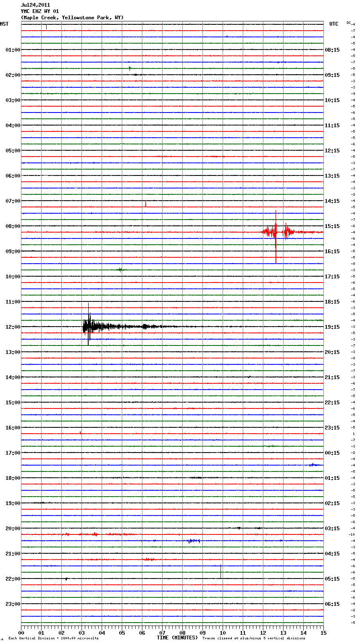The width and height of the screenshot is (357, 644).
Task: Click the green wiggle near minute 5 at 09:45
Action: point(121,270)
